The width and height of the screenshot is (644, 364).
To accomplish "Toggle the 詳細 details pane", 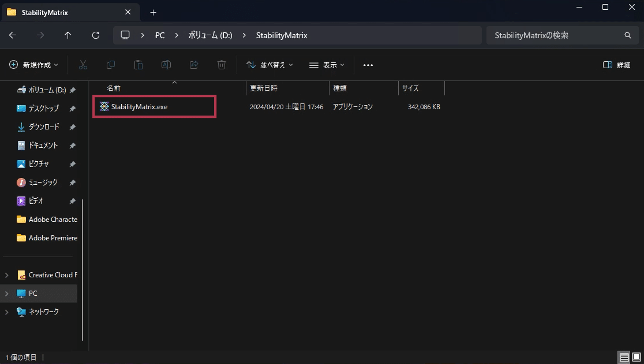I will click(x=616, y=65).
